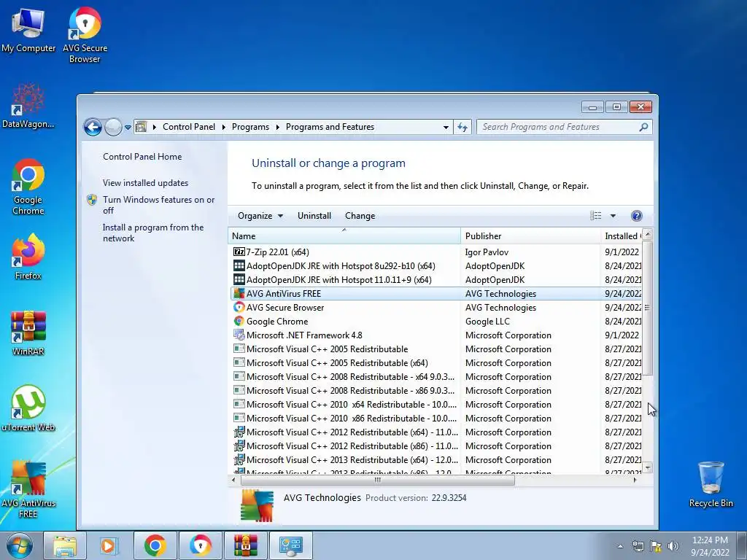This screenshot has width=747, height=560.
Task: Sort by the Name column header
Action: coord(344,236)
